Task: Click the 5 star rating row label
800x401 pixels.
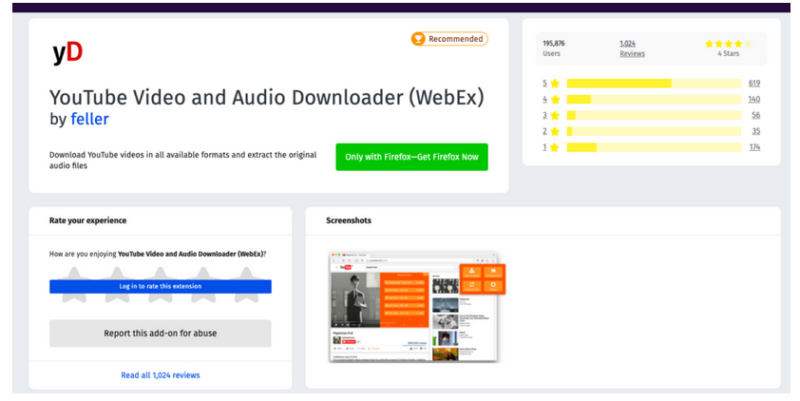Action: 551,83
